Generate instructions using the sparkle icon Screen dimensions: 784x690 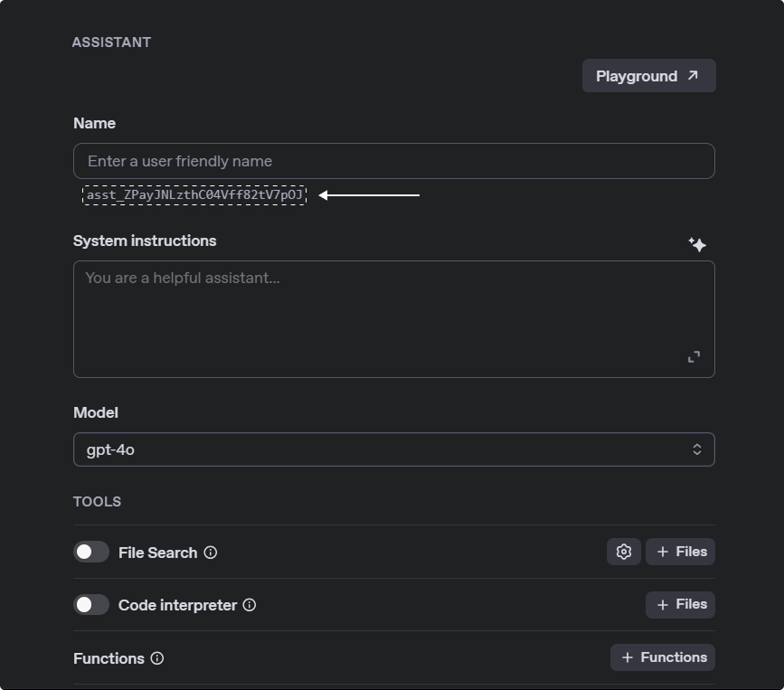(x=697, y=243)
